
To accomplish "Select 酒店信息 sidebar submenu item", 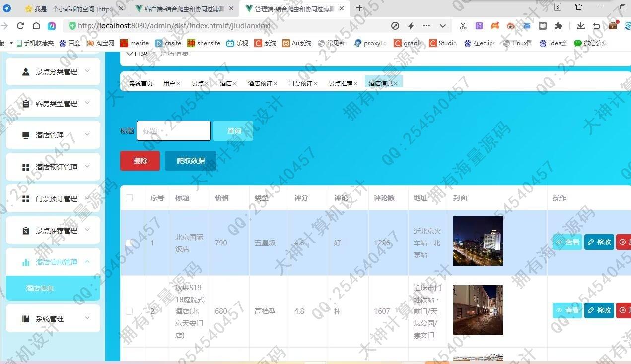I will [53, 288].
